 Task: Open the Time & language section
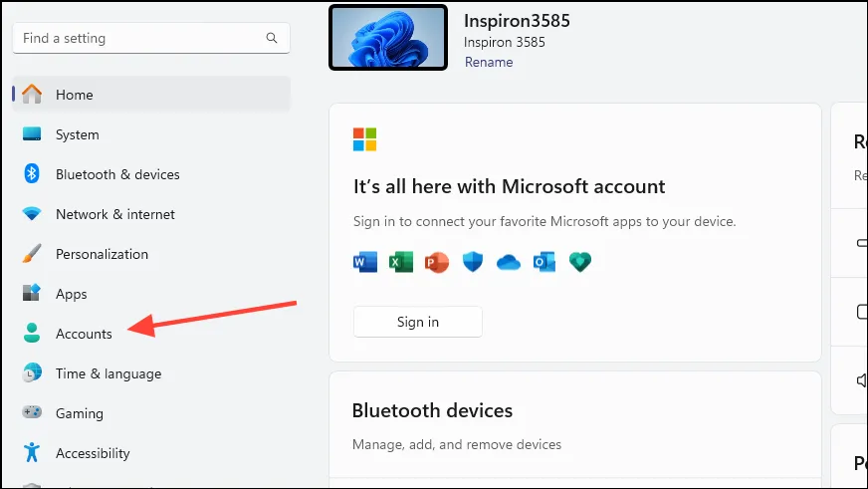(x=108, y=373)
